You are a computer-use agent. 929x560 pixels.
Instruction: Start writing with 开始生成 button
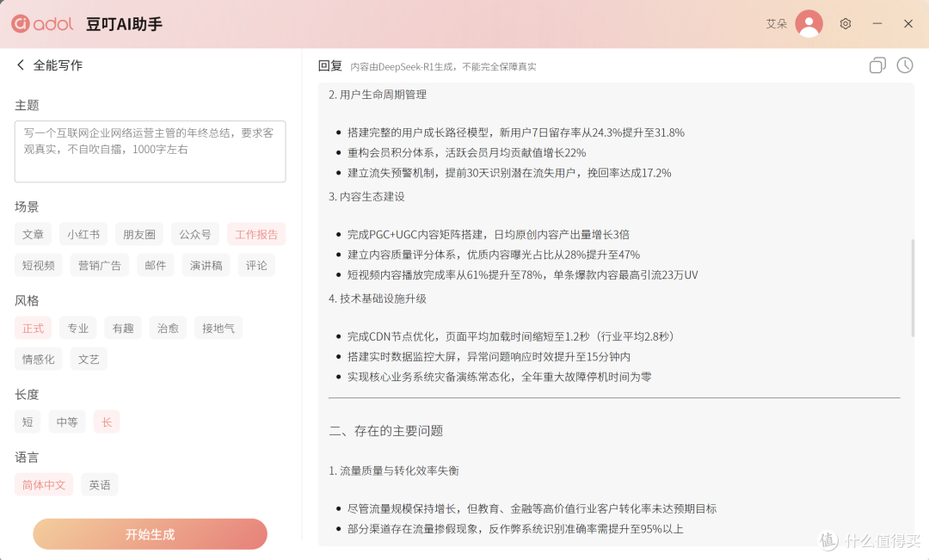[x=150, y=534]
